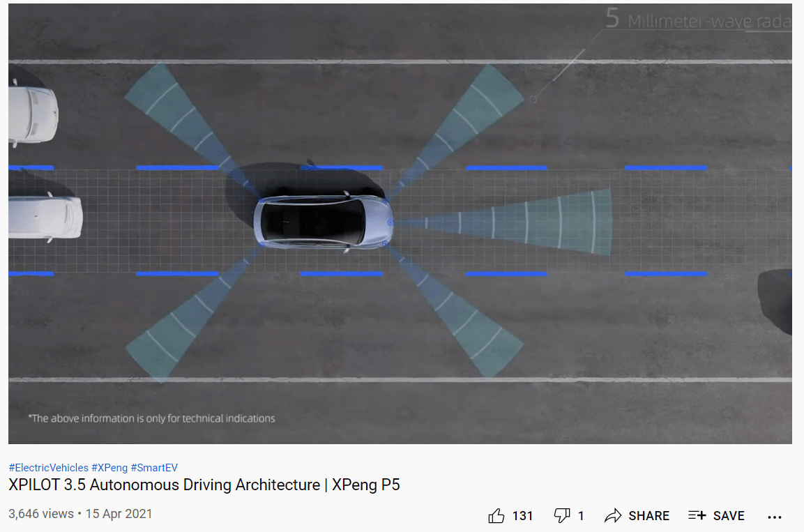This screenshot has height=532, width=804.
Task: Click the video title XPILOT 3.5 Autonomous Driving Architecture
Action: (x=204, y=485)
